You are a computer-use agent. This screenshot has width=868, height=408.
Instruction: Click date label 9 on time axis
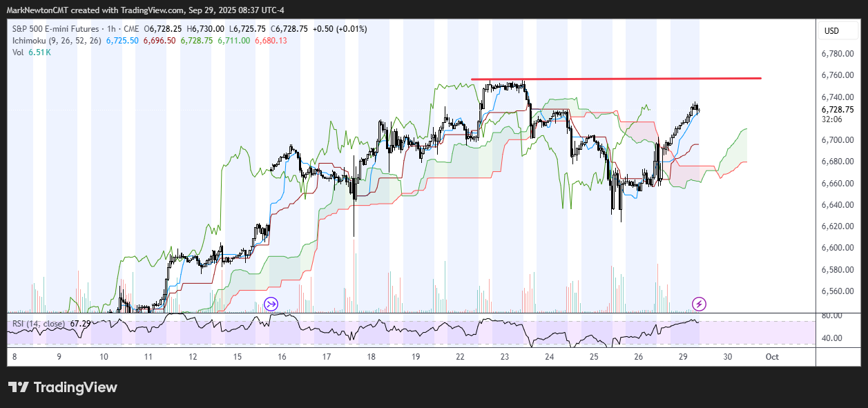(59, 357)
